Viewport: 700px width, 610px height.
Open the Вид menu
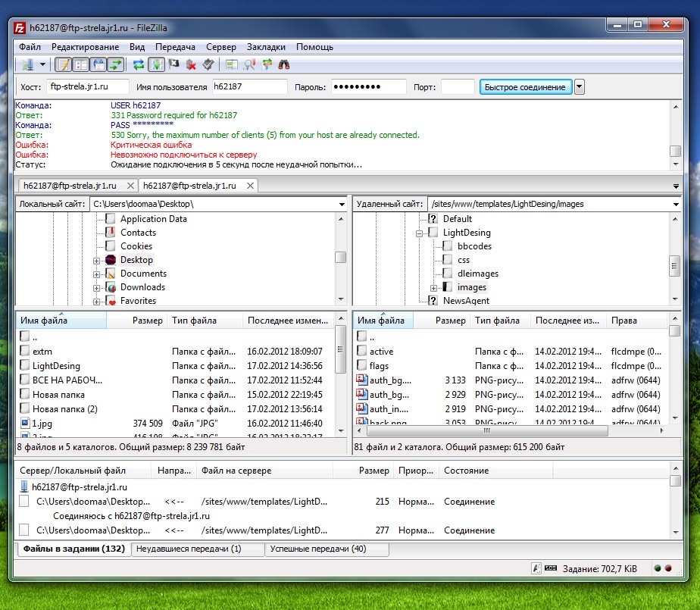coord(137,47)
